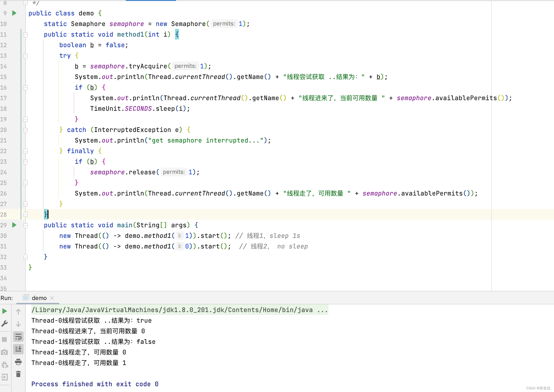The height and width of the screenshot is (392, 554).
Task: Click fold end marker at line 32
Action: click(25, 257)
